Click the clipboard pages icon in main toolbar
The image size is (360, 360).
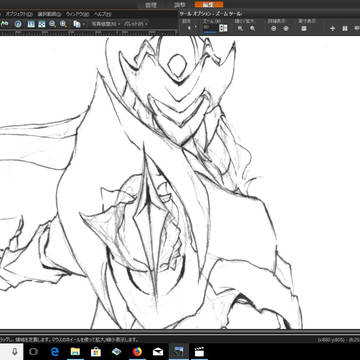pos(77,24)
